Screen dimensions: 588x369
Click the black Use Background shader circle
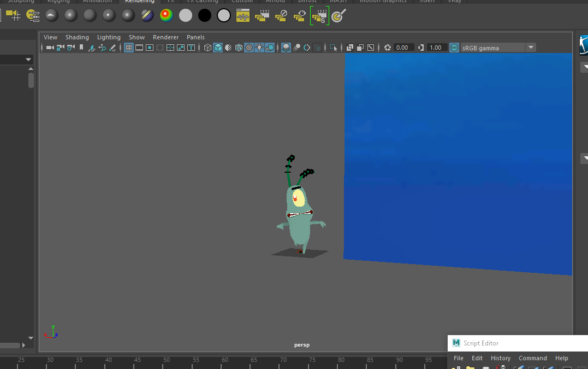205,15
